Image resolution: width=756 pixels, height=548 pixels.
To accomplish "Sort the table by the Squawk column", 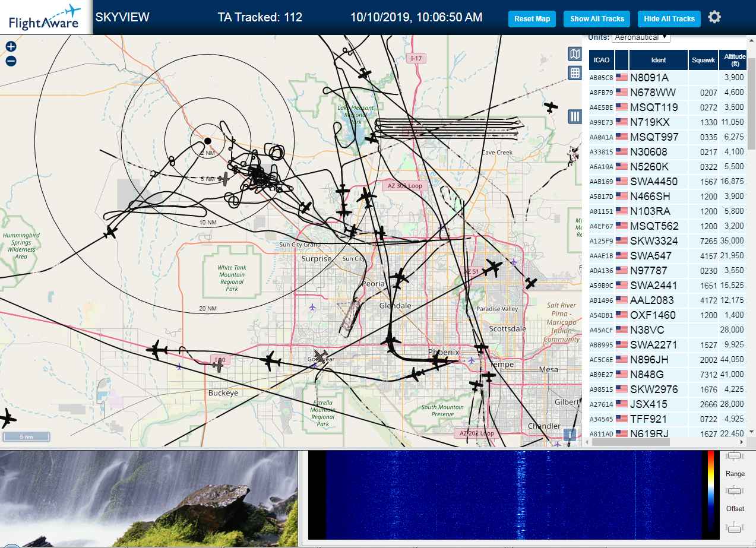I will [703, 60].
